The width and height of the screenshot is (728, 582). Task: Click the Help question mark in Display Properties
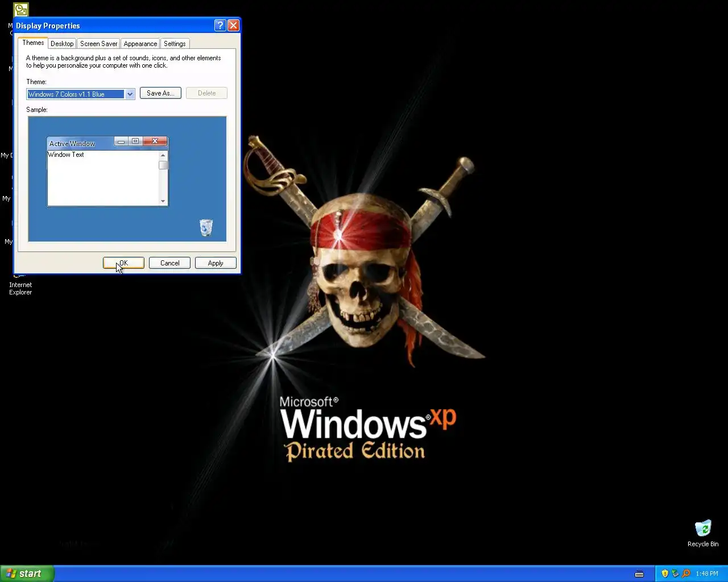coord(220,26)
